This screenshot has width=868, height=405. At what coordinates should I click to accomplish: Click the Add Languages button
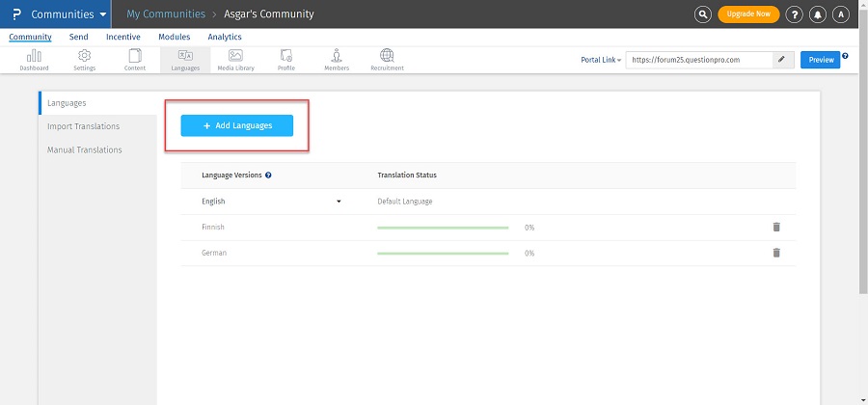click(237, 125)
